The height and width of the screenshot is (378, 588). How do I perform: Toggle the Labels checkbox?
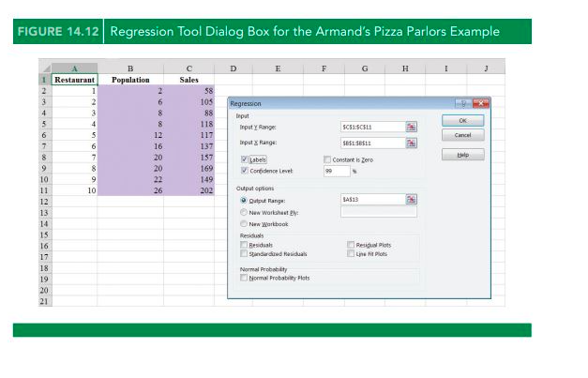tap(245, 159)
